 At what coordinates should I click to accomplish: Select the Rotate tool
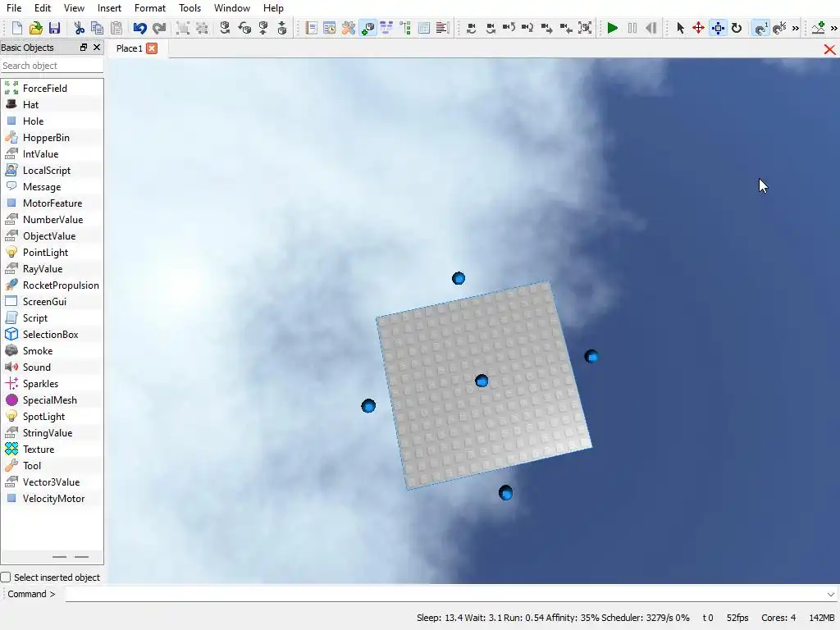(737, 28)
